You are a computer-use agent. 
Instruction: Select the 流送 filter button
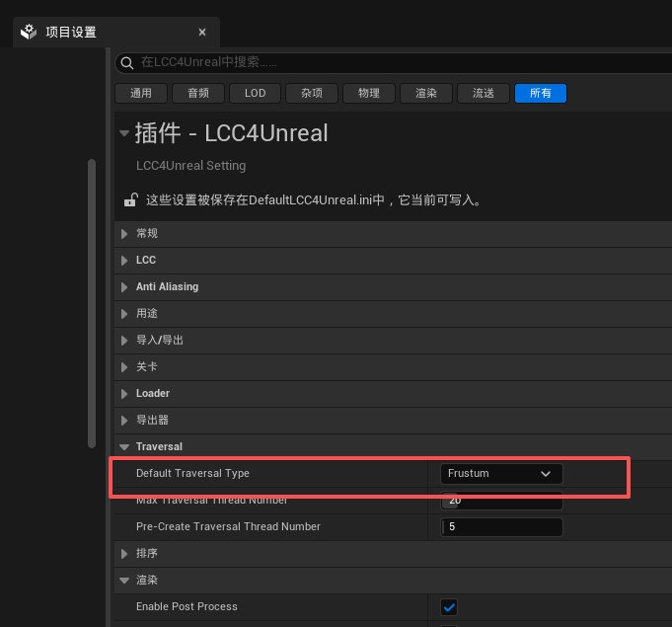(x=484, y=93)
